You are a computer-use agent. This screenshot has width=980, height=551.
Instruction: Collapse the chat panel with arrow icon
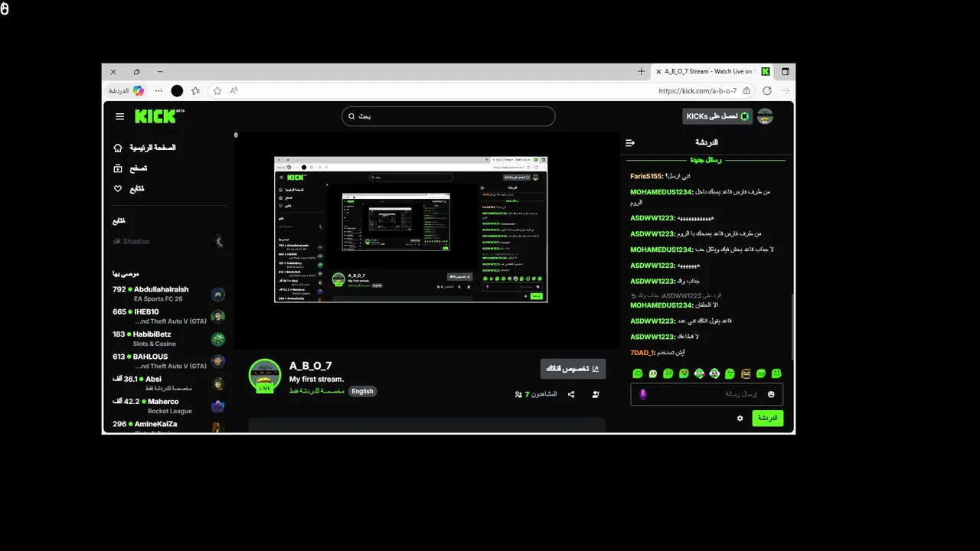tap(630, 143)
